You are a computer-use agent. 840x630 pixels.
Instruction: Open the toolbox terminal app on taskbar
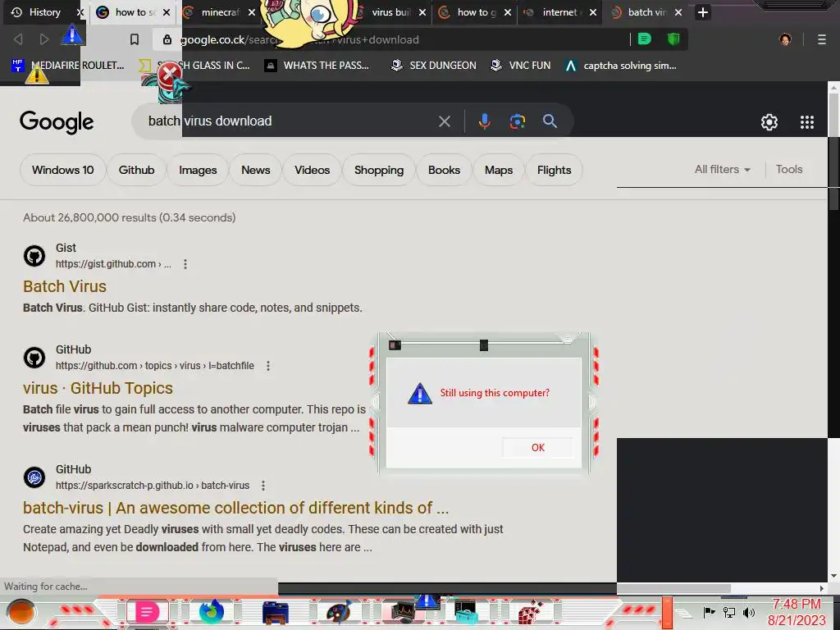coord(466,613)
